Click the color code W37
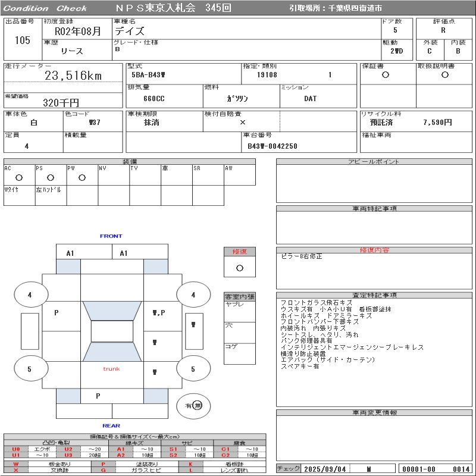Image resolution: width=476 pixels, height=476 pixels. [95, 123]
